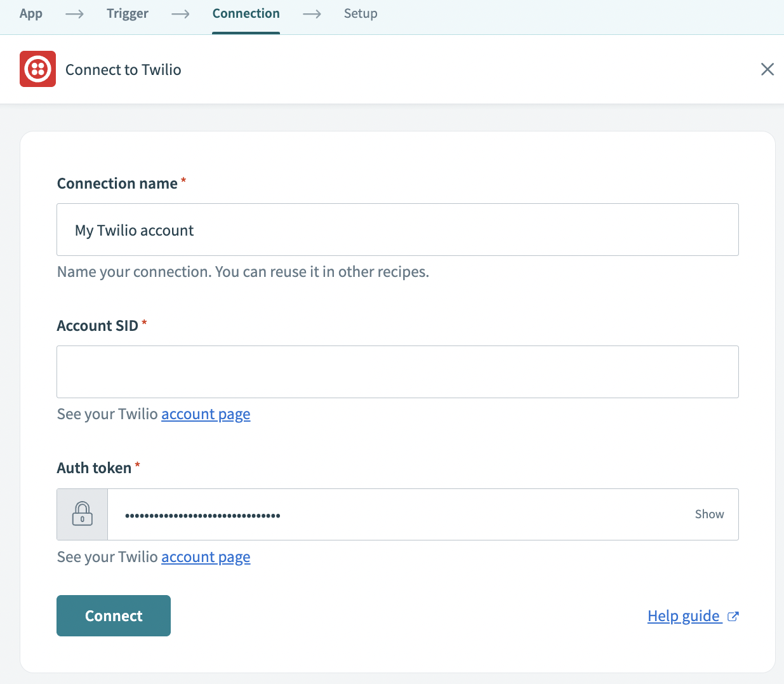Click the Twilio app logo icon

coord(37,69)
